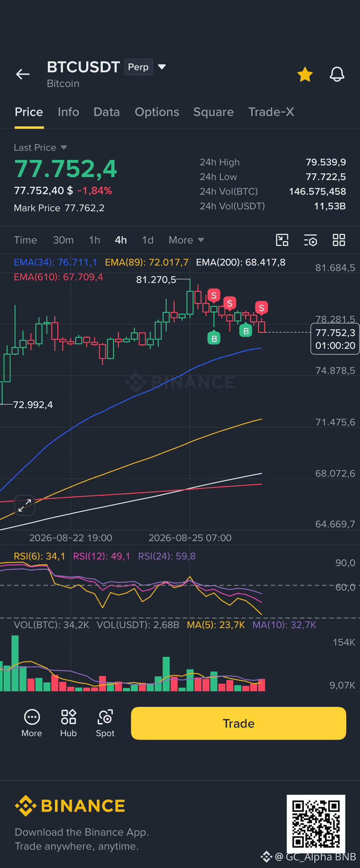Tap the 81.270,5 high price label

pyautogui.click(x=156, y=280)
